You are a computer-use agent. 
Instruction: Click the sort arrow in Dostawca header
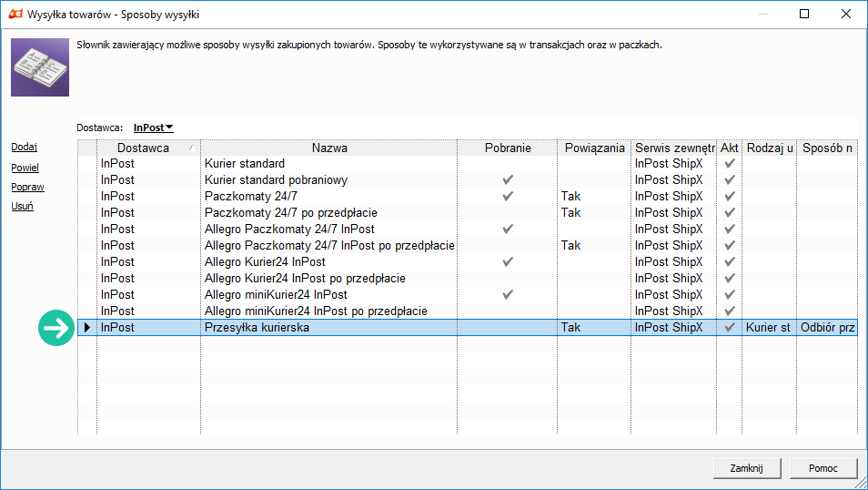(x=191, y=148)
